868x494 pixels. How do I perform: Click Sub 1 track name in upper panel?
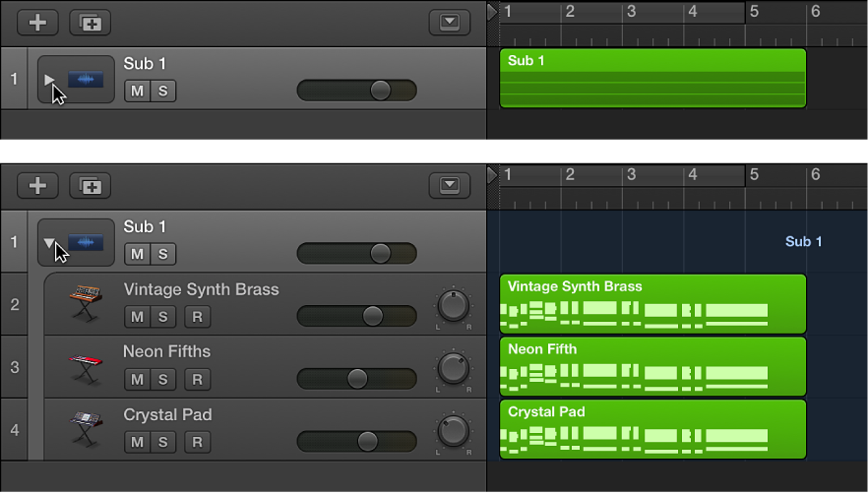145,64
